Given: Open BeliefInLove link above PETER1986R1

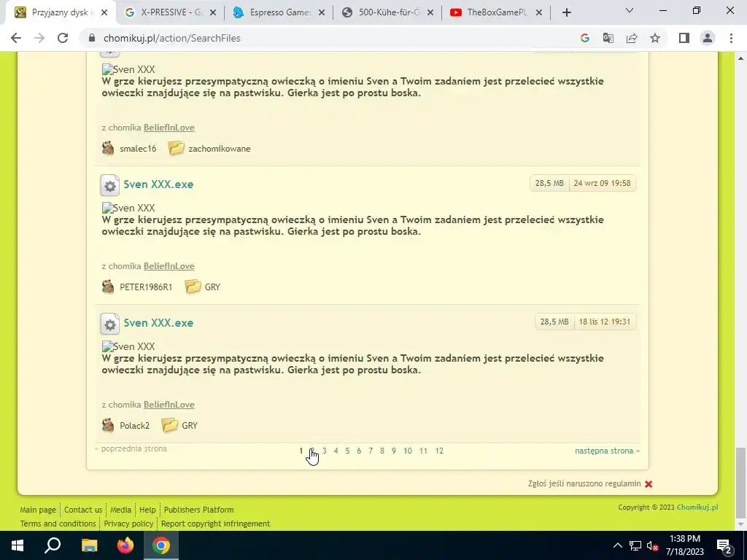Looking at the screenshot, I should 169,266.
